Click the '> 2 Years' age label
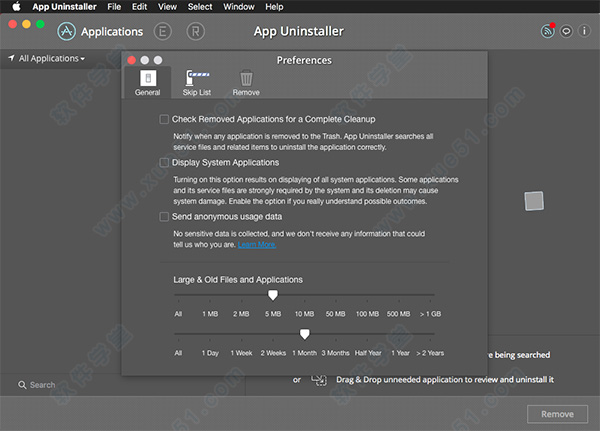This screenshot has width=600, height=431. [430, 353]
